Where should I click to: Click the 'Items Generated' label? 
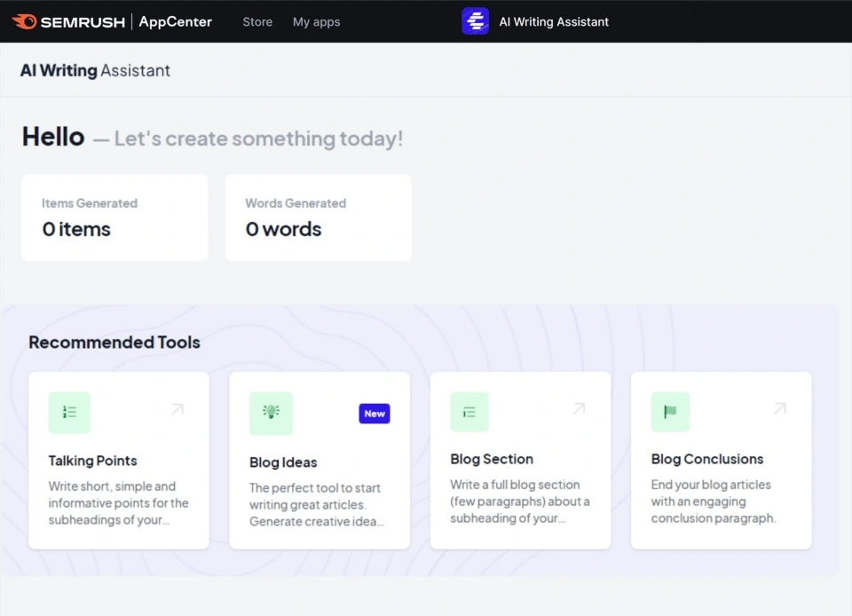coord(90,203)
